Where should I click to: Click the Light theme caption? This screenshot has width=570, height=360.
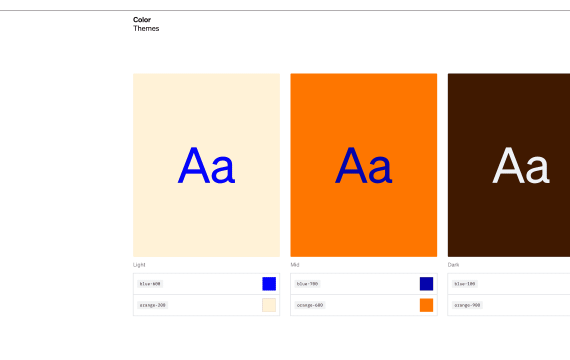(139, 265)
